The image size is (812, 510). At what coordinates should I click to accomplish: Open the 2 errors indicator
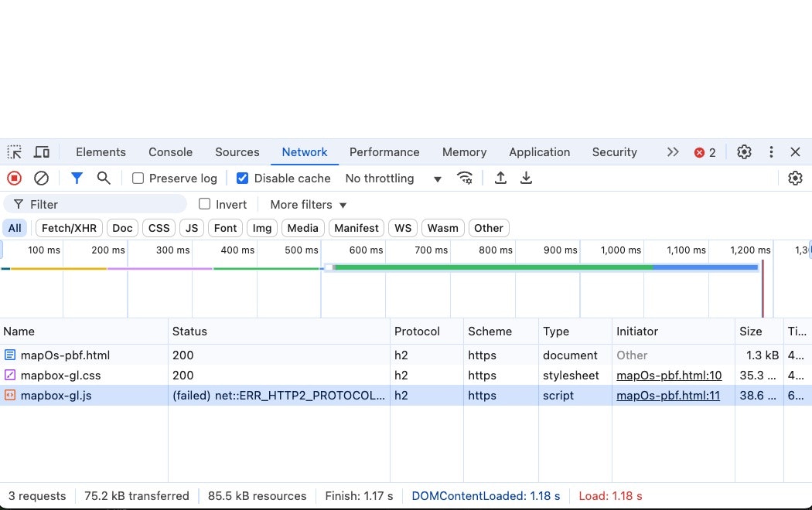coord(705,152)
